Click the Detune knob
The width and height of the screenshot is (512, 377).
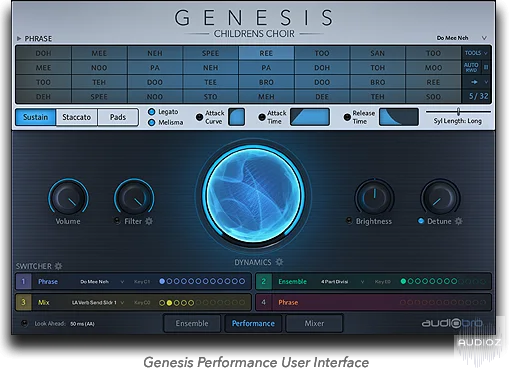(440, 198)
